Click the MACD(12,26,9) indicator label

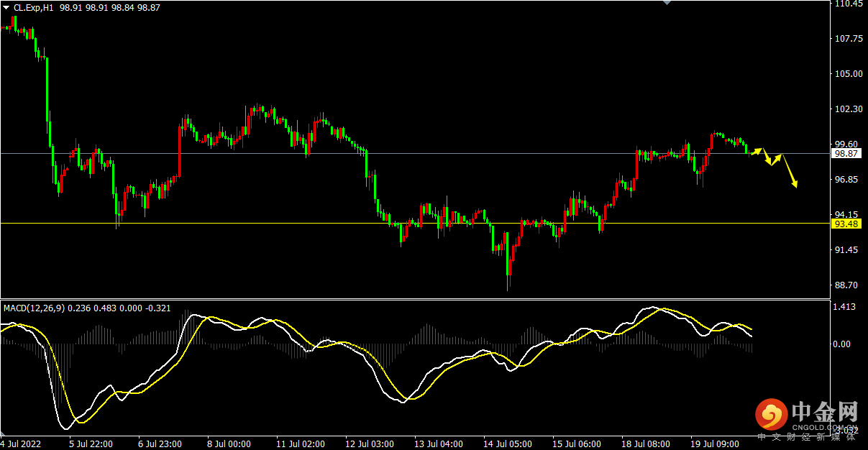(35, 308)
